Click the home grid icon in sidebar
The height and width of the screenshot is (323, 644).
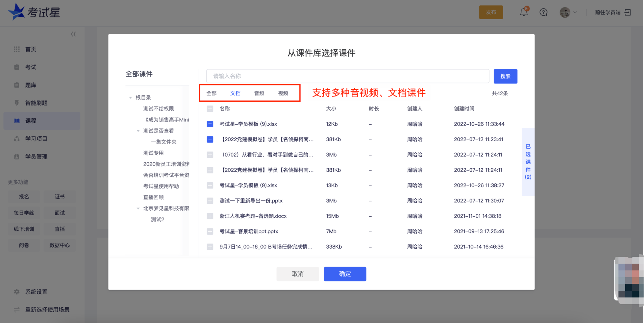tap(17, 49)
